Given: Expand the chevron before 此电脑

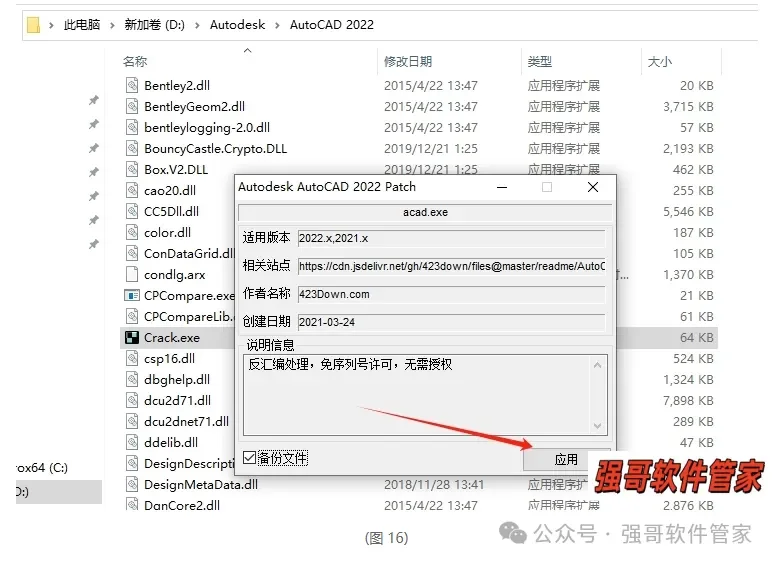Looking at the screenshot, I should (51, 25).
